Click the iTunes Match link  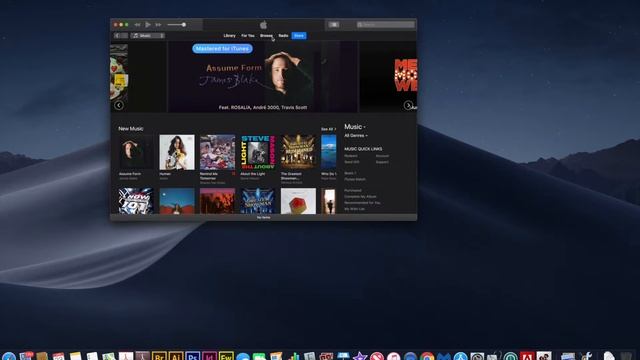[x=355, y=180]
